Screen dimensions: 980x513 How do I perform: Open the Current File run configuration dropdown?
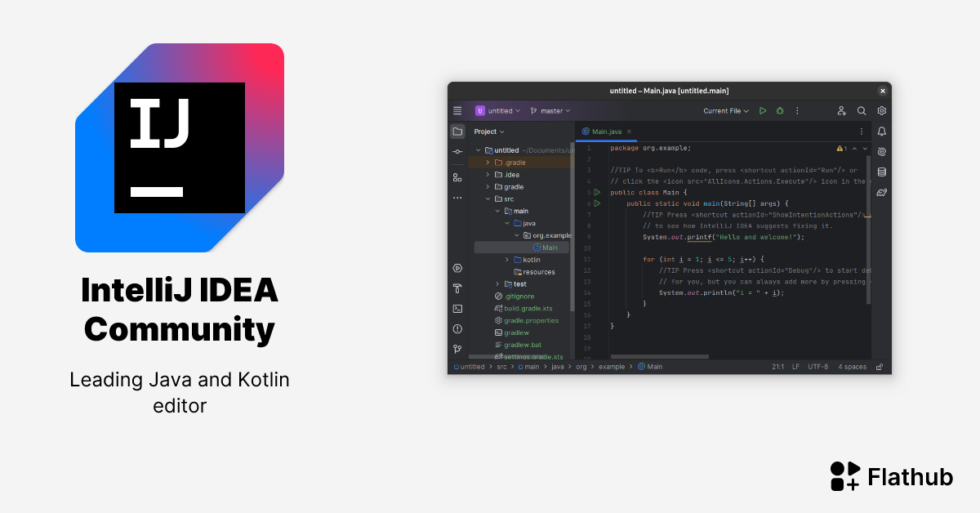click(725, 110)
